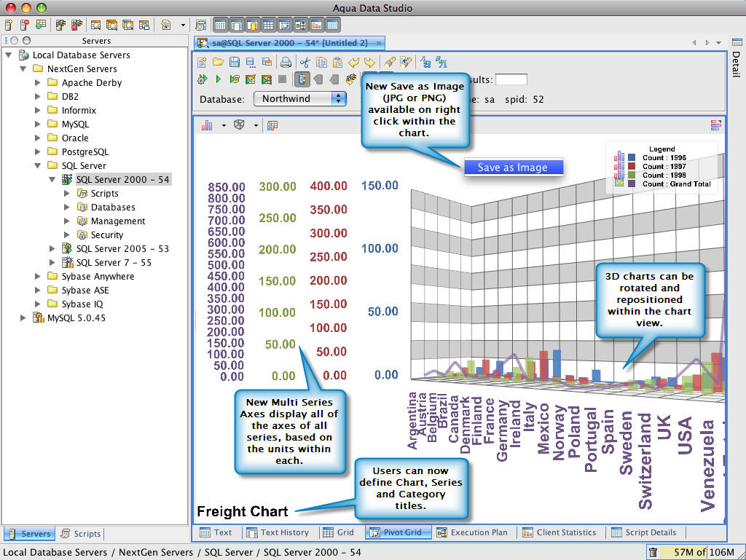Click the results input field
This screenshot has height=560, width=746.
[511, 79]
